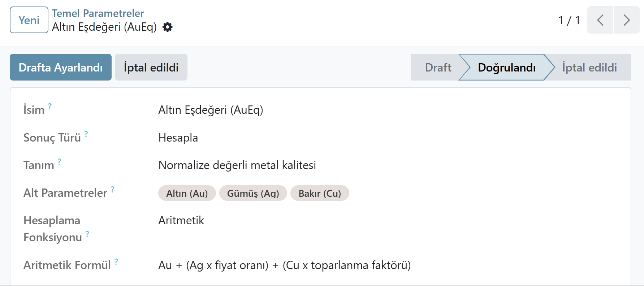This screenshot has height=286, width=644.
Task: Show help tooltip for İsim field
Action: (50, 106)
